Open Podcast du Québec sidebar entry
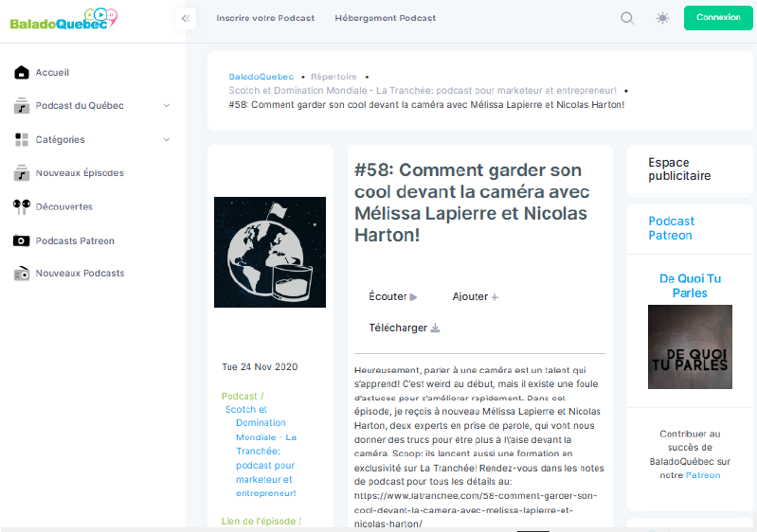The width and height of the screenshot is (757, 532). [x=80, y=106]
